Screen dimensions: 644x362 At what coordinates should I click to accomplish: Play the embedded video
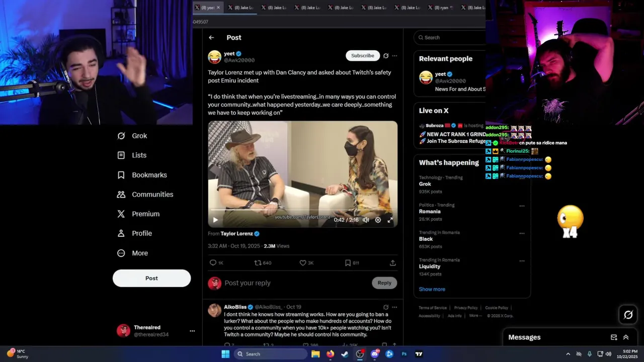click(215, 220)
